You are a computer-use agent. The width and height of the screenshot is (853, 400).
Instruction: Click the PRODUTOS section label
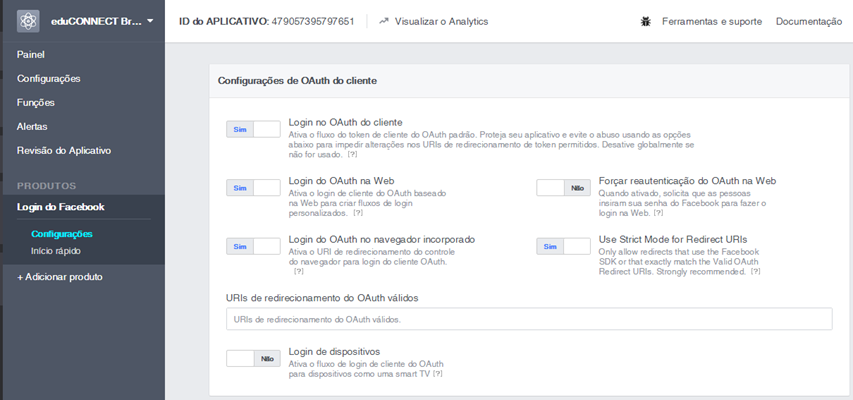tap(46, 186)
